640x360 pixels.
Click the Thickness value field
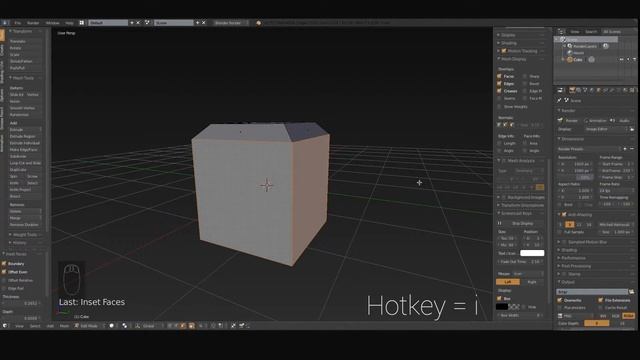(x=22, y=303)
